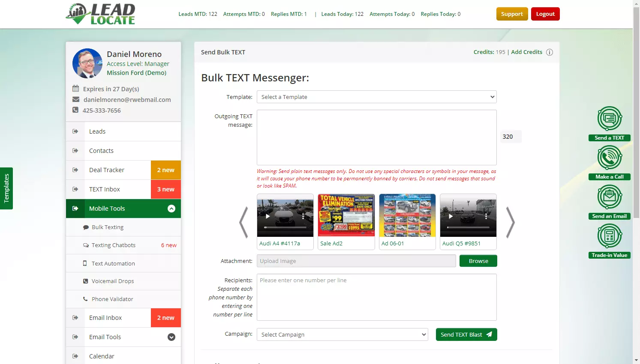This screenshot has height=364, width=640.
Task: Open the Select Campaign dropdown
Action: [343, 334]
